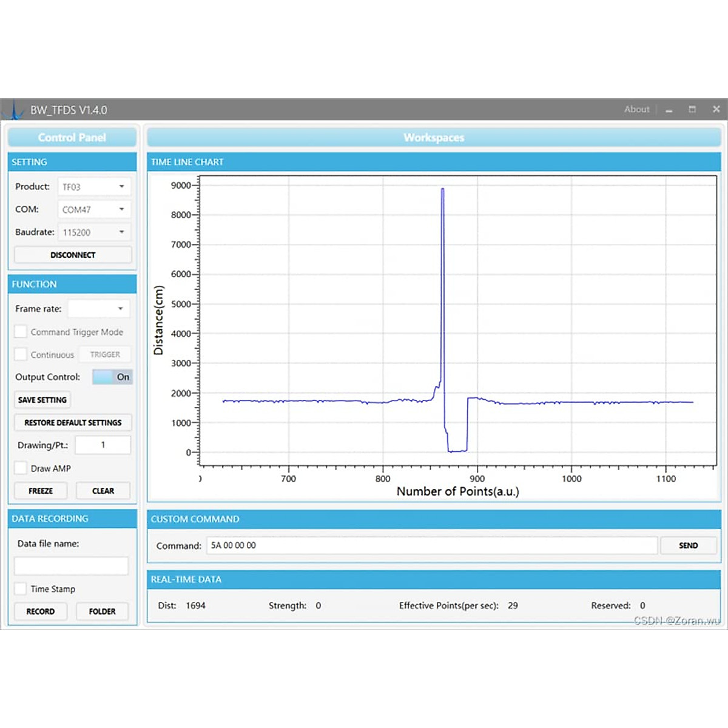Maximize the BW_TFDS window
Image resolution: width=728 pixels, height=728 pixels.
coord(692,109)
